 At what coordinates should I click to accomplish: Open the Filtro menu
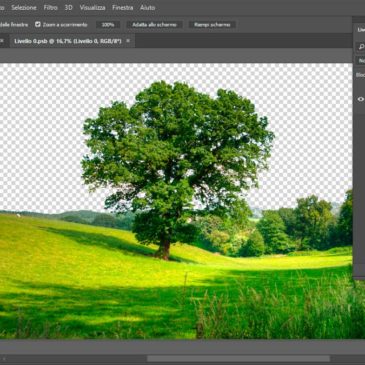[50, 7]
